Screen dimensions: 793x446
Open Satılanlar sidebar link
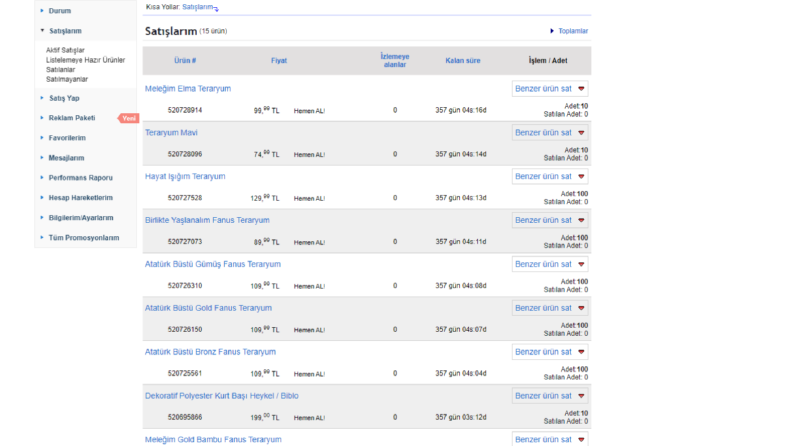[x=60, y=69]
